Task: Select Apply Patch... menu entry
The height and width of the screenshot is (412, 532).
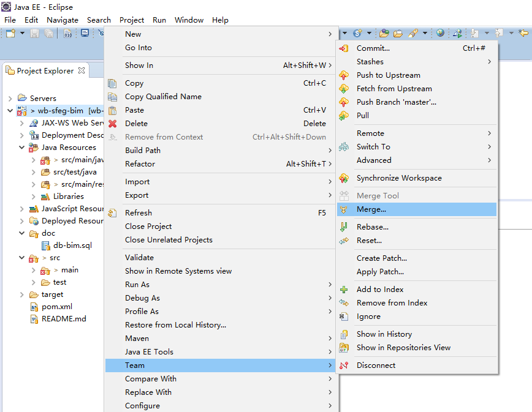Action: pyautogui.click(x=417, y=272)
